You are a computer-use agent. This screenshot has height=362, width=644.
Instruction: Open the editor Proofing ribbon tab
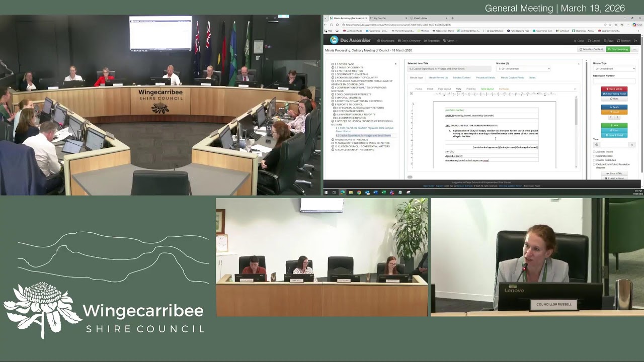tap(471, 89)
